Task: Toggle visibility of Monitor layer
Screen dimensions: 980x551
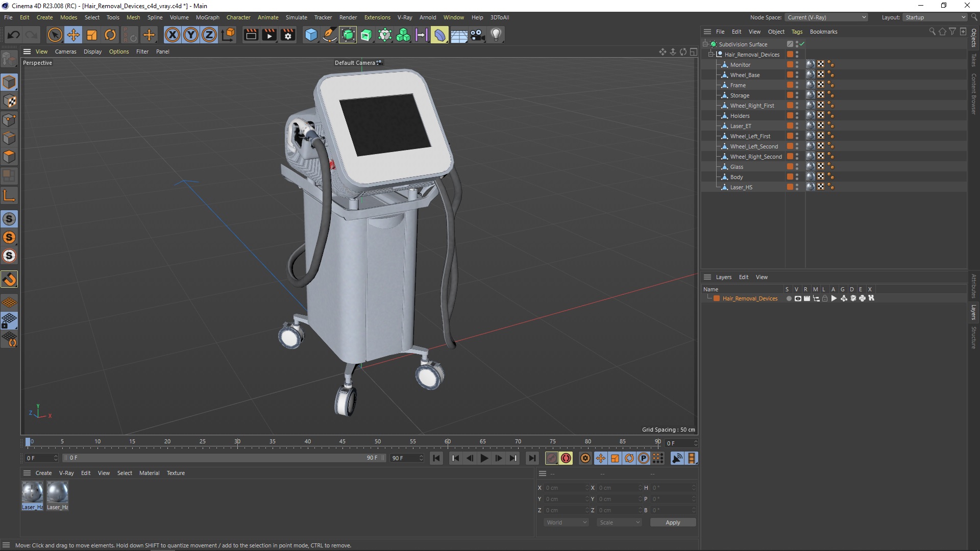Action: point(797,63)
